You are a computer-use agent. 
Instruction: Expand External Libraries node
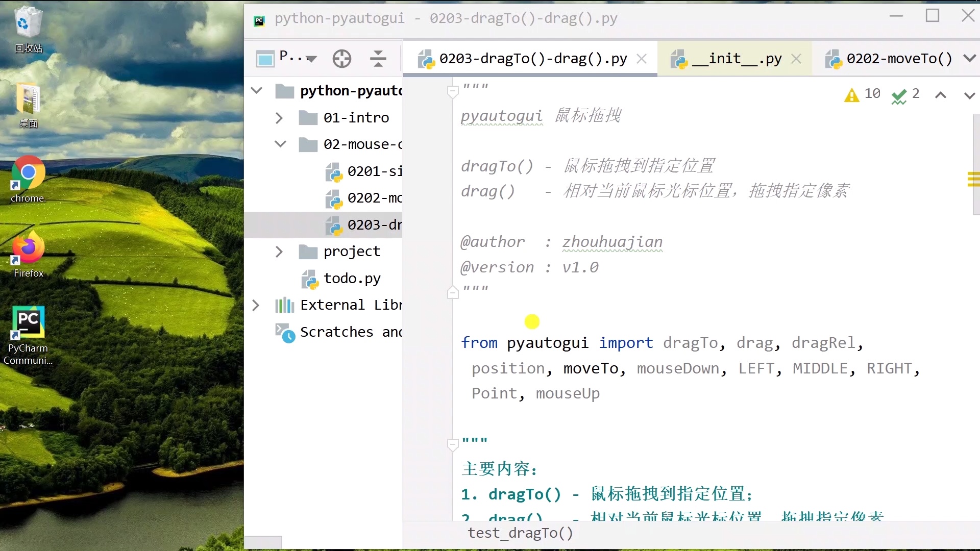coord(256,305)
